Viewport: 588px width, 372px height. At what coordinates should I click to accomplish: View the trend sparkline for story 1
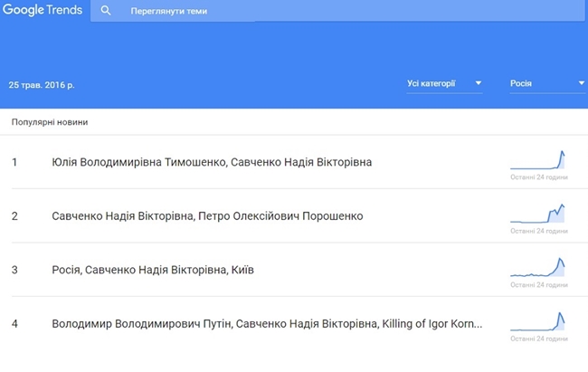[x=538, y=160]
